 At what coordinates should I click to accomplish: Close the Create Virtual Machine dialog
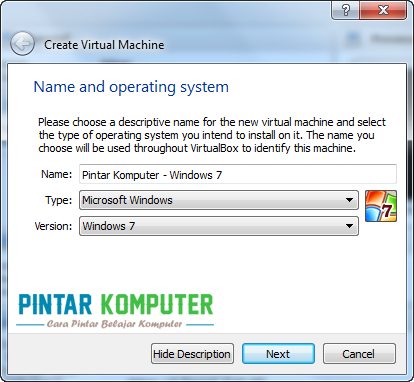(x=383, y=10)
